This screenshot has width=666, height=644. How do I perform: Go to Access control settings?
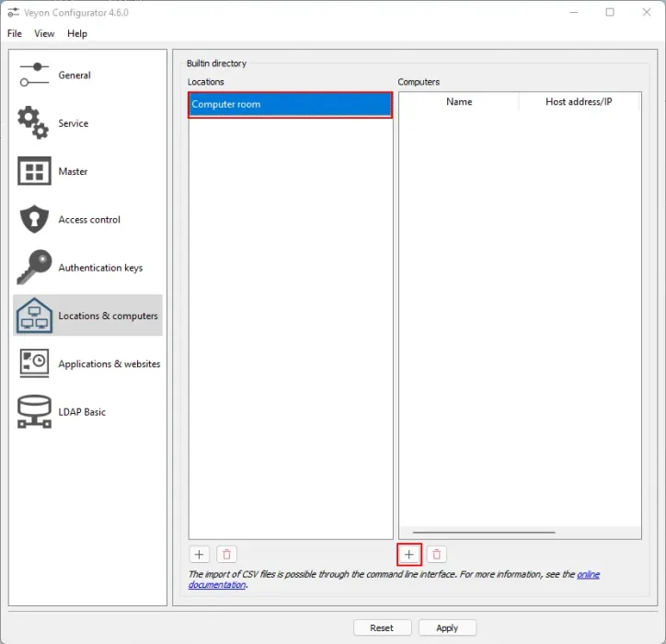88,220
